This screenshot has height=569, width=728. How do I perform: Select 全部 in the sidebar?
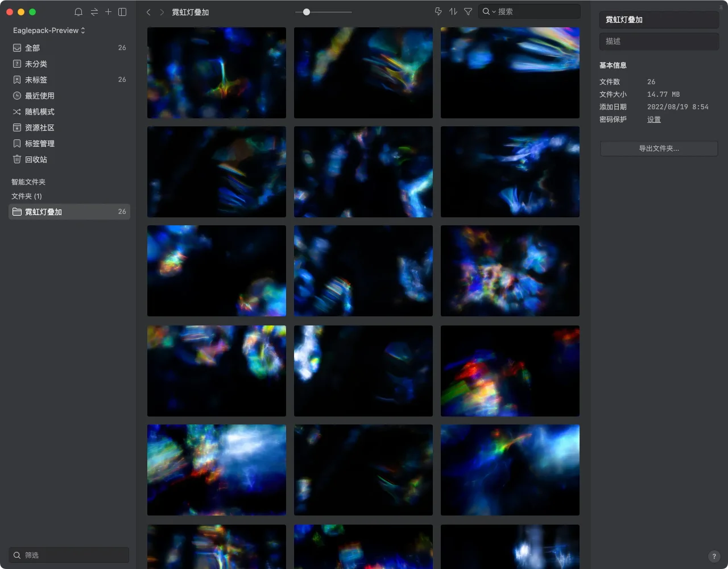point(69,48)
